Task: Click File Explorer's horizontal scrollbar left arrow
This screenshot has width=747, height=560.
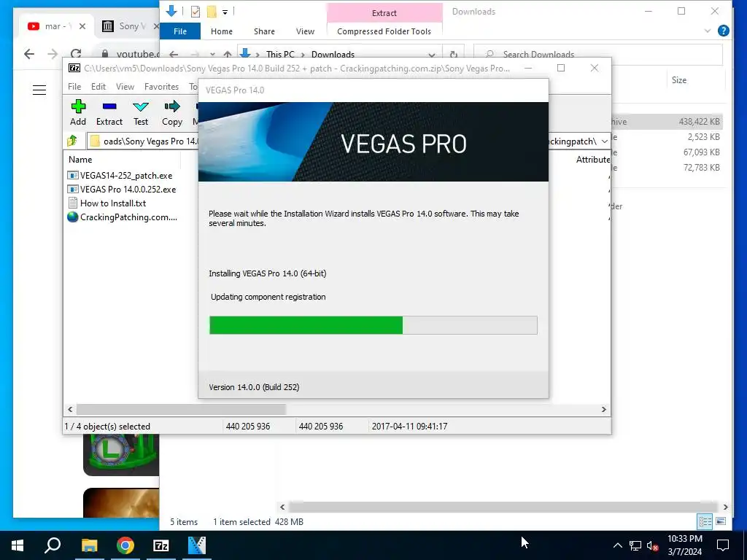Action: click(x=282, y=507)
